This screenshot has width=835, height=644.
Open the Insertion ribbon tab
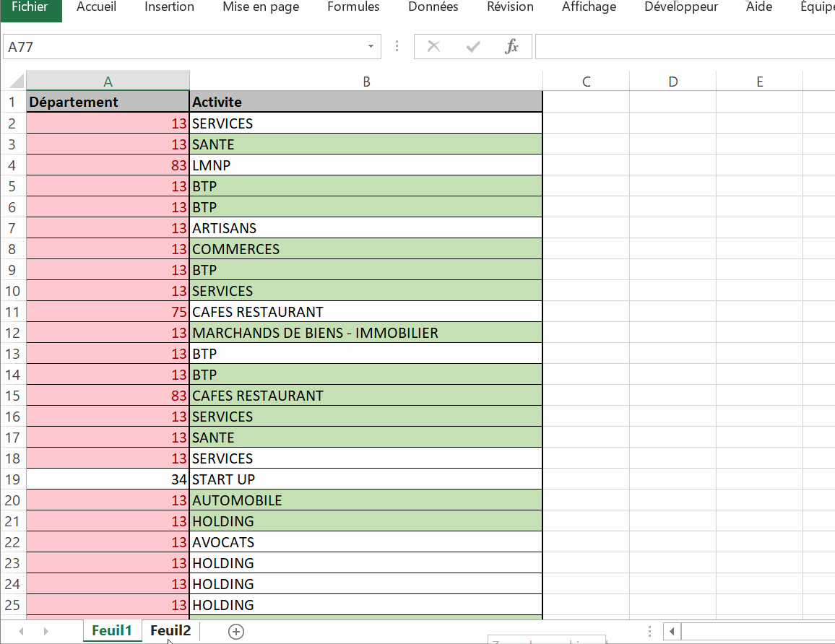pos(169,7)
